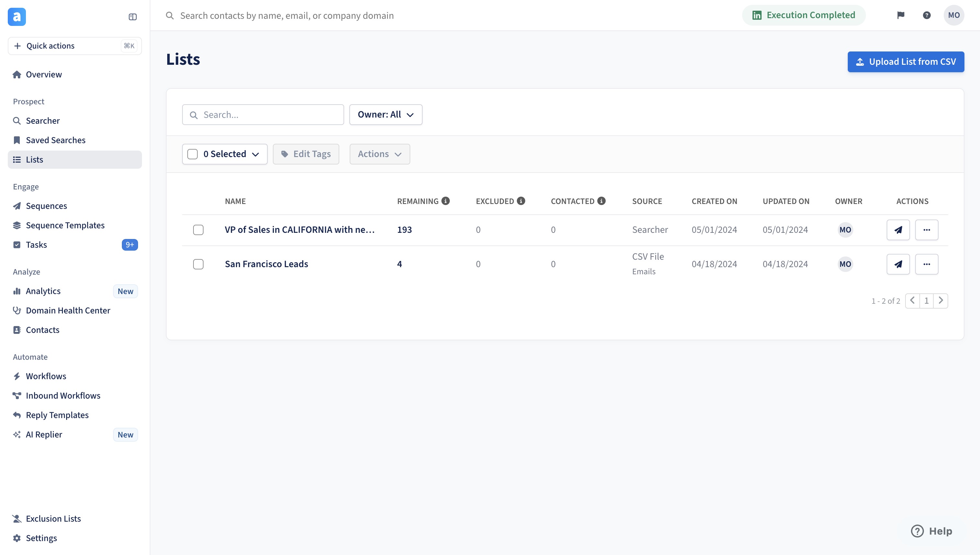Screen dimensions: 980x555
Task: Check the VP of Sales list checkbox
Action: (x=198, y=230)
